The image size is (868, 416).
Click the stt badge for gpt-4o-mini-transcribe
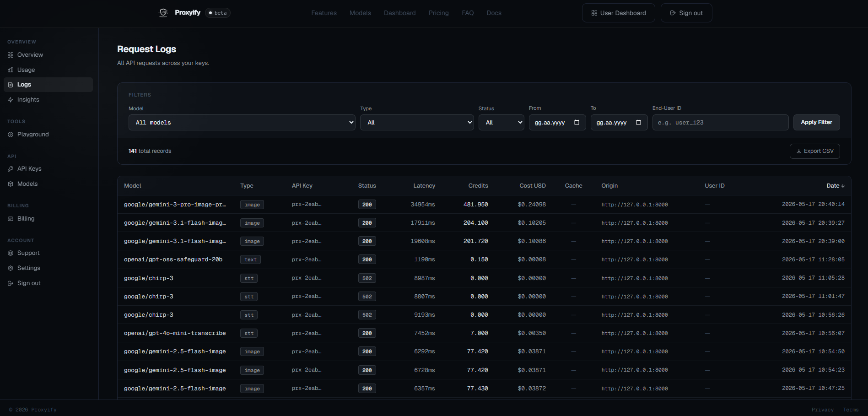(249, 333)
